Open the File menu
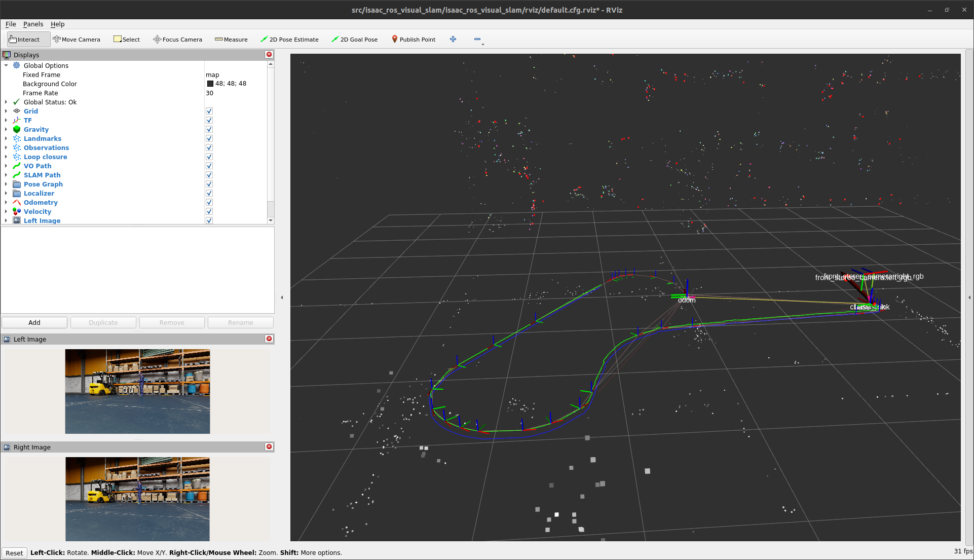 coord(10,24)
